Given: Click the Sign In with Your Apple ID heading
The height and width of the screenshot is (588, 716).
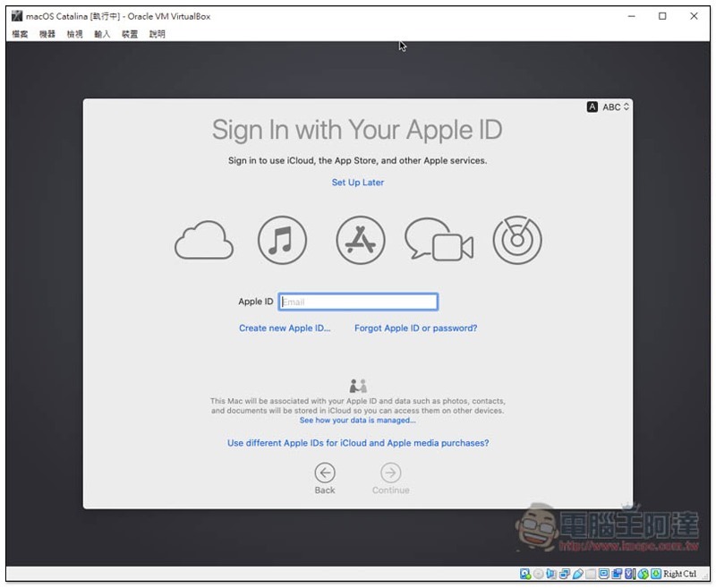Looking at the screenshot, I should [357, 130].
